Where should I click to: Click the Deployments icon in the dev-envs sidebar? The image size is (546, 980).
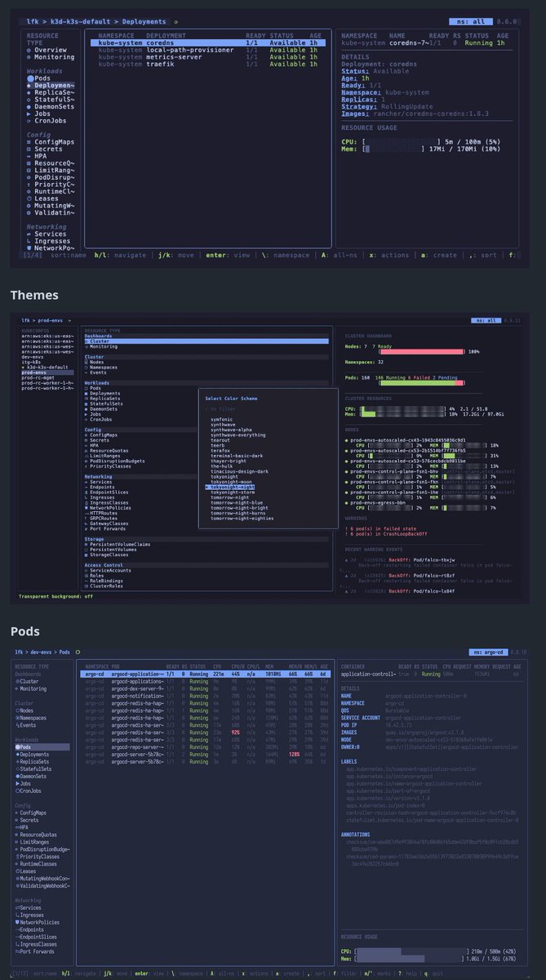[x=16, y=755]
